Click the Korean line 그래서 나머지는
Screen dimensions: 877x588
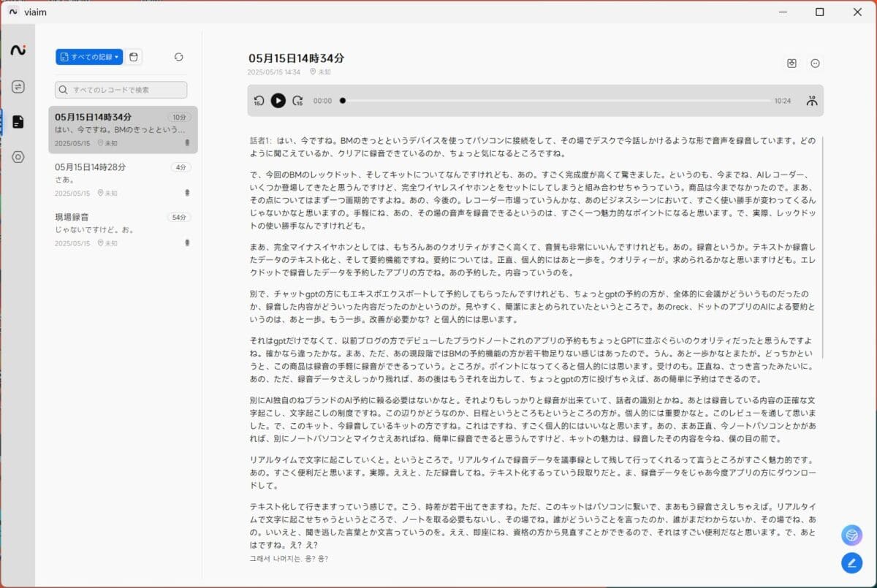pos(289,559)
